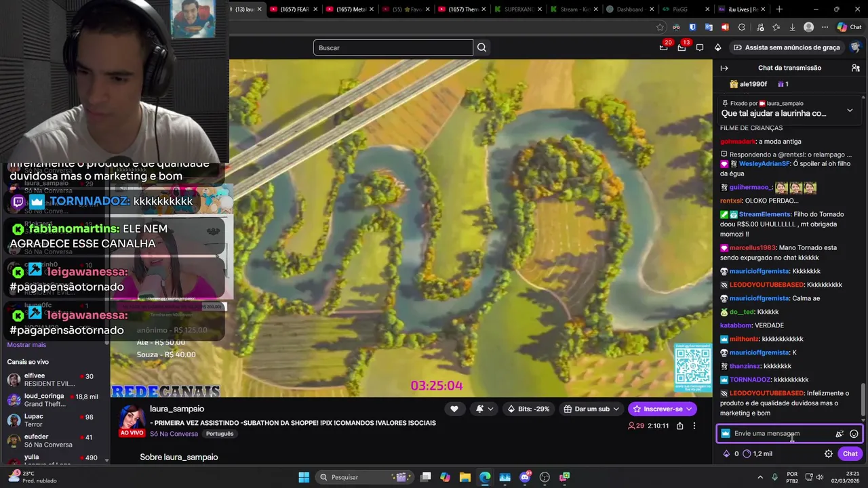Switch to the iLu Lives tab
868x488 pixels.
742,9
